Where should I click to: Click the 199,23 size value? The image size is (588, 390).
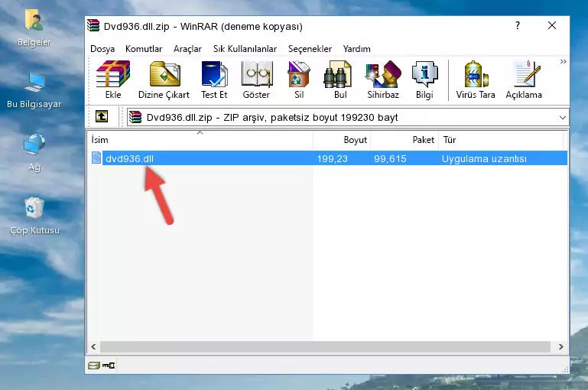333,158
